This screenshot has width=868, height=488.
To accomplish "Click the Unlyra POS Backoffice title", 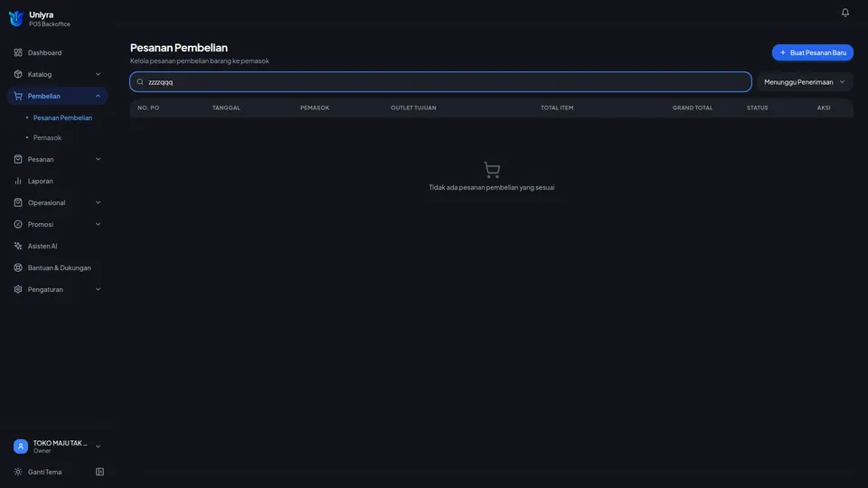I will click(x=49, y=19).
